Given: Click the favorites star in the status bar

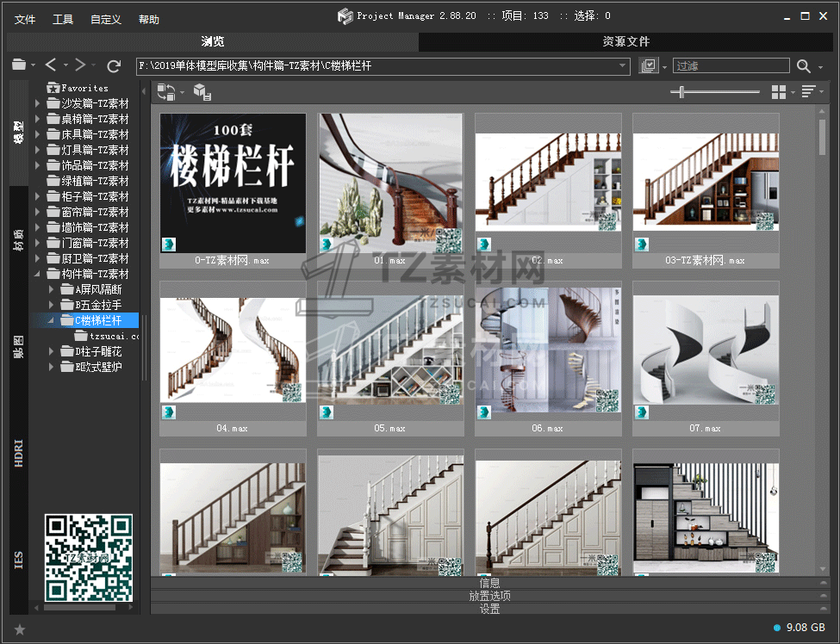Looking at the screenshot, I should coord(20,629).
